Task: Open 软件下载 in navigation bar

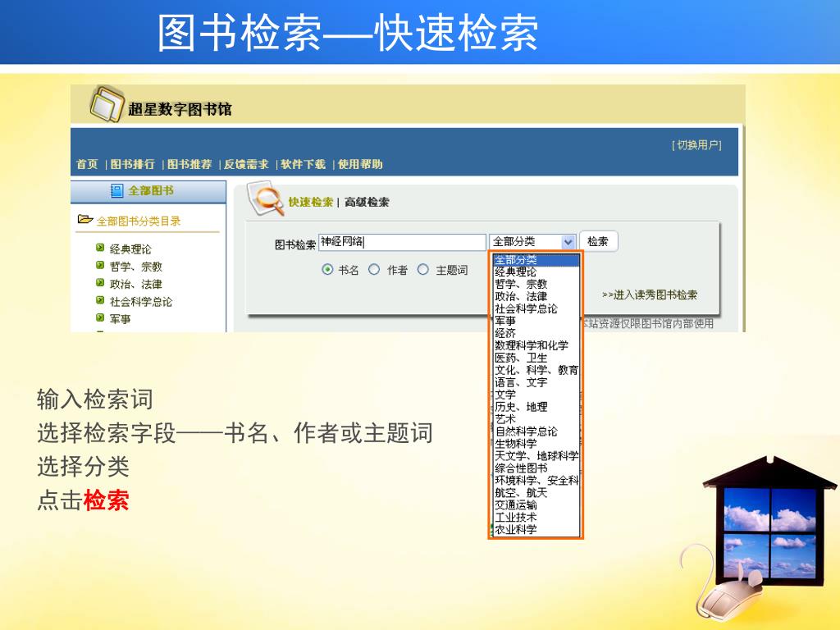Action: pyautogui.click(x=304, y=164)
